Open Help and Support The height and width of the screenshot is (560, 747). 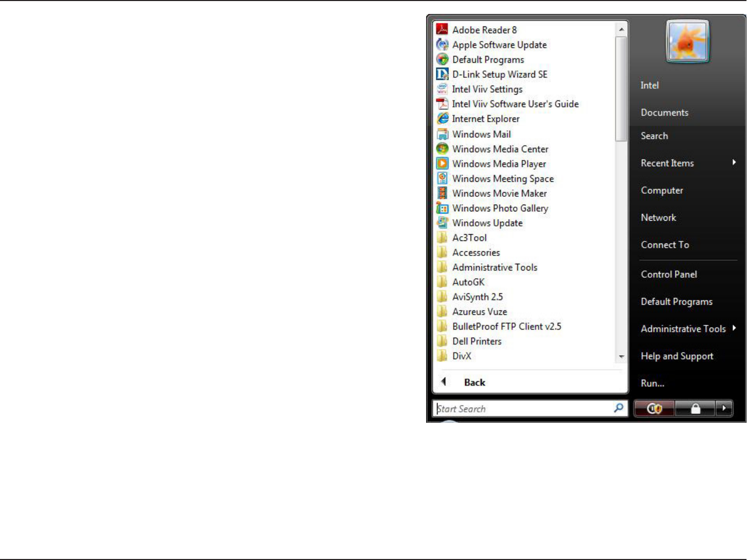(x=677, y=356)
